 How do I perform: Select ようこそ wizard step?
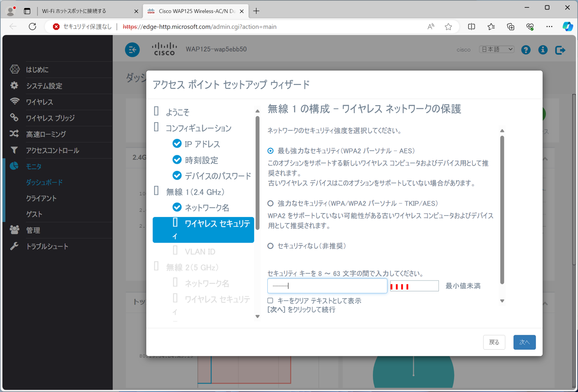point(177,112)
